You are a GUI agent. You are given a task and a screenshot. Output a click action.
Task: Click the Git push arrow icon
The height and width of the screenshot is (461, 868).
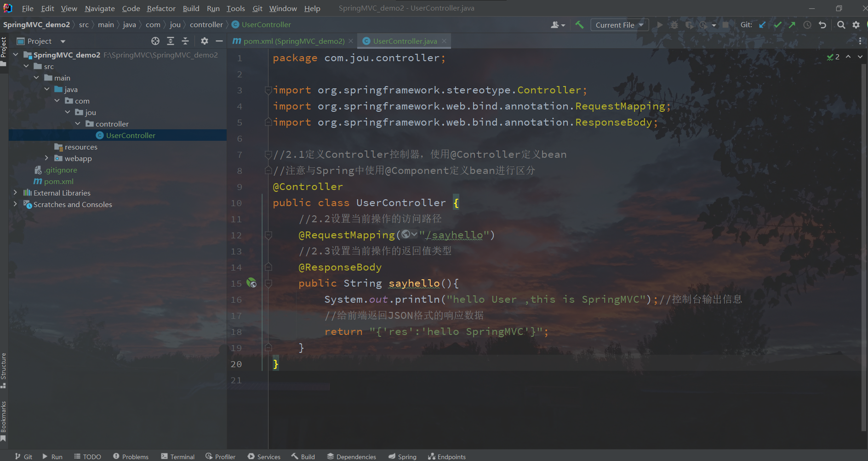792,25
